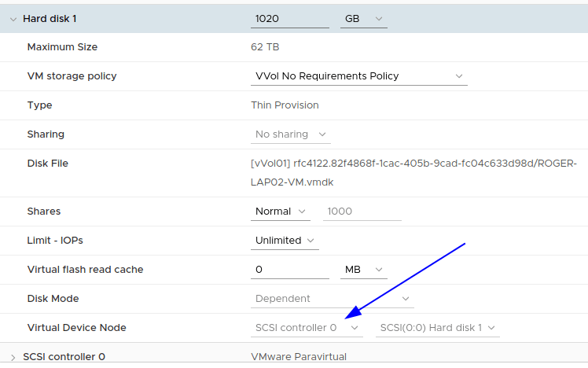Open the Shares 'Normal' dropdown
The image size is (588, 368).
283,212
